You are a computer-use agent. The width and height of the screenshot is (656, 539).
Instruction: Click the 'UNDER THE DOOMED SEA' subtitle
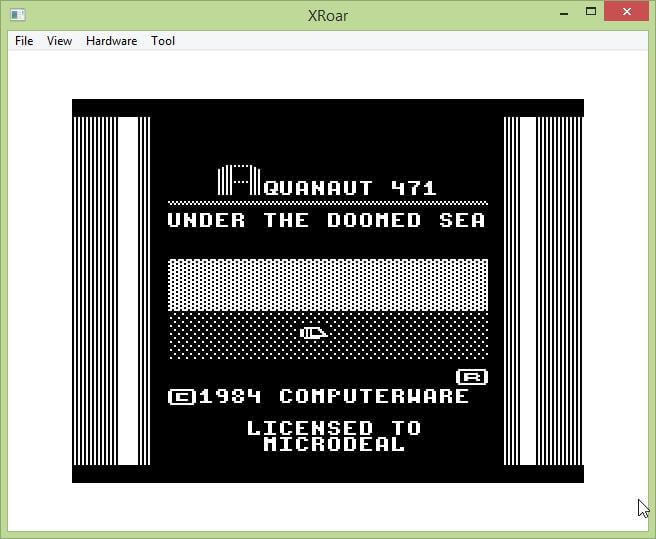327,220
